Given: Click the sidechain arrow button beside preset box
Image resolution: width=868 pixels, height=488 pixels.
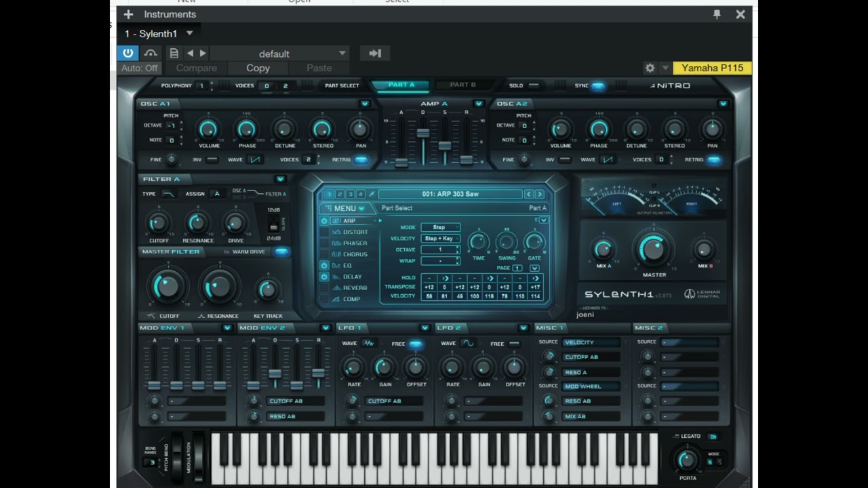Looking at the screenshot, I should [x=375, y=54].
